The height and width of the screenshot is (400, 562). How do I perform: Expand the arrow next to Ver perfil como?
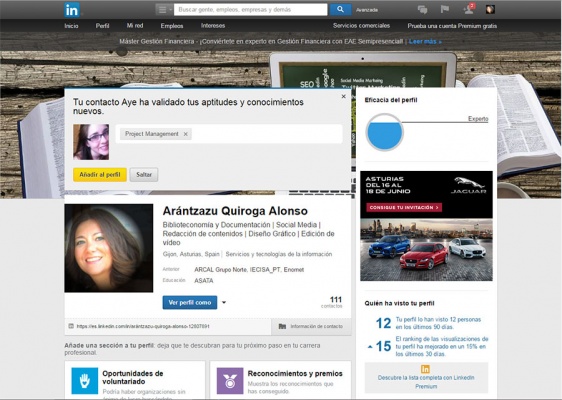(x=224, y=303)
